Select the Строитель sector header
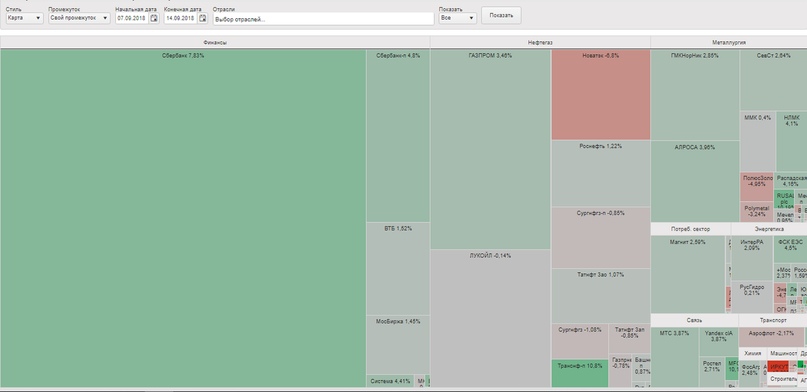The height and width of the screenshot is (392, 807). pyautogui.click(x=782, y=379)
